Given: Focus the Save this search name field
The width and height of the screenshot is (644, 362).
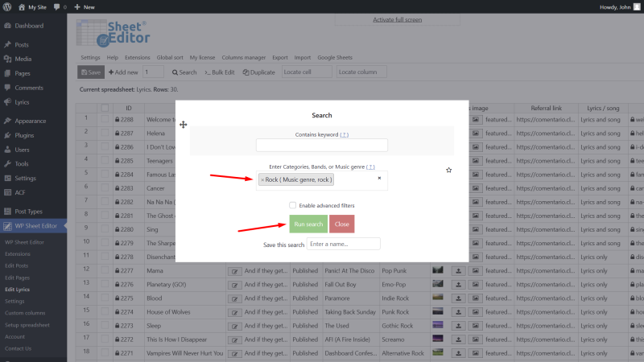Looking at the screenshot, I should click(344, 244).
